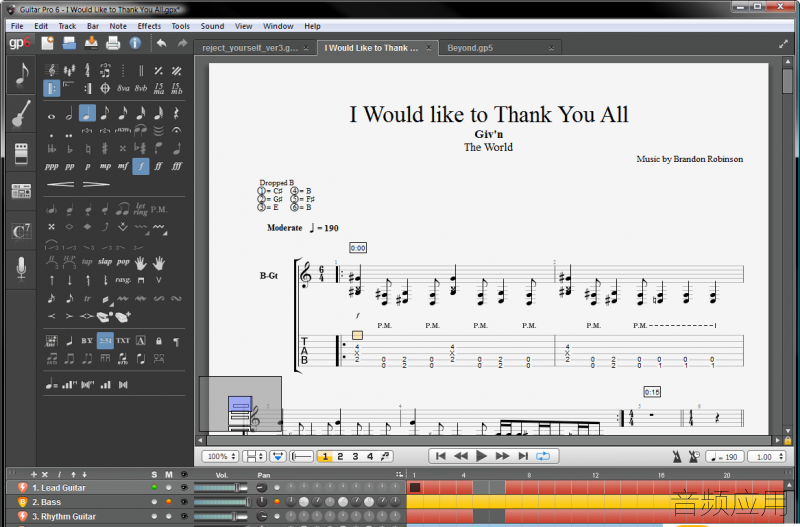Apply the pop effect
Viewport: 800px width, 527px height.
click(123, 262)
